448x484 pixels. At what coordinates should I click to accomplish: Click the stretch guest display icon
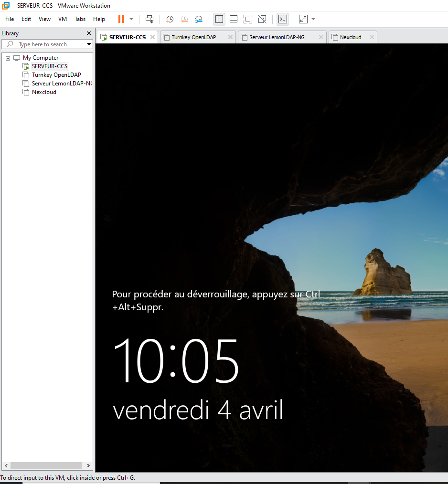click(303, 19)
